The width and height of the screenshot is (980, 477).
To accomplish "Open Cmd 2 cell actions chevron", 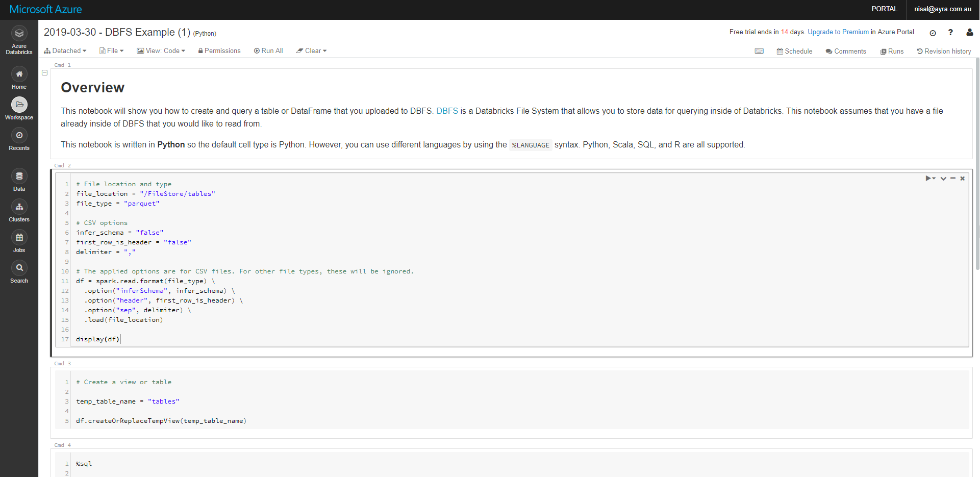I will click(943, 179).
